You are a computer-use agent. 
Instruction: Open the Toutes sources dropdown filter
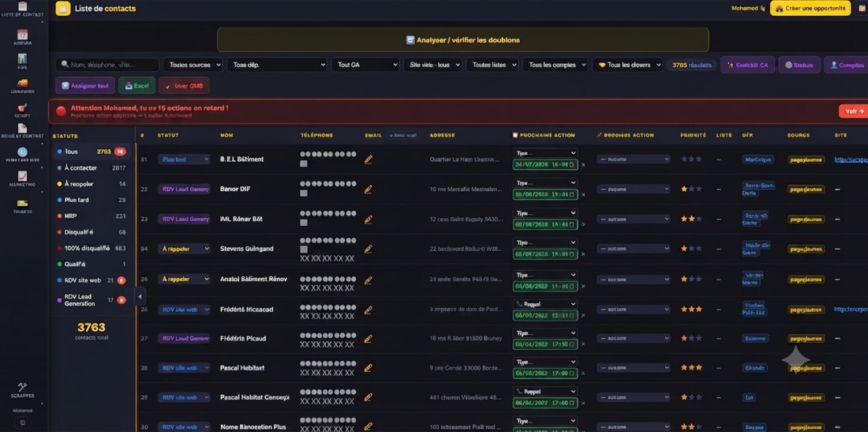point(193,65)
